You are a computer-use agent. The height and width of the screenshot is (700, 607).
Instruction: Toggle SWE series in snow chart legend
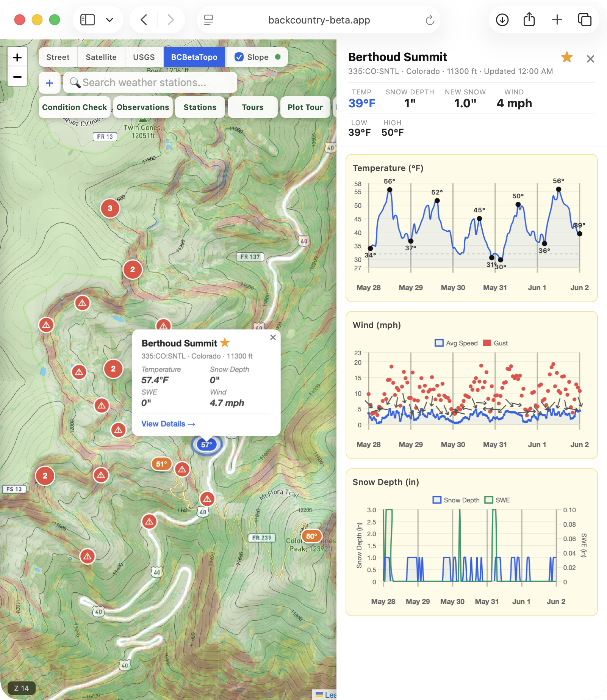(497, 500)
